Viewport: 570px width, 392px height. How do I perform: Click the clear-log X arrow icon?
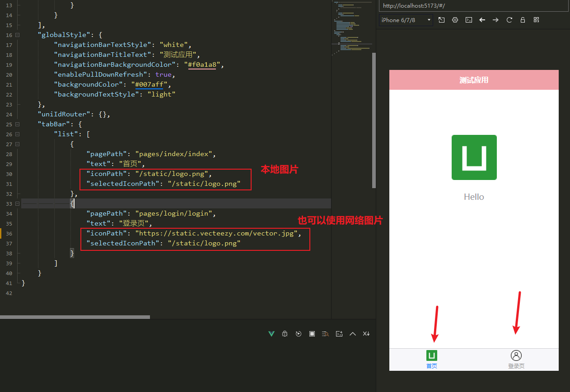click(x=366, y=334)
